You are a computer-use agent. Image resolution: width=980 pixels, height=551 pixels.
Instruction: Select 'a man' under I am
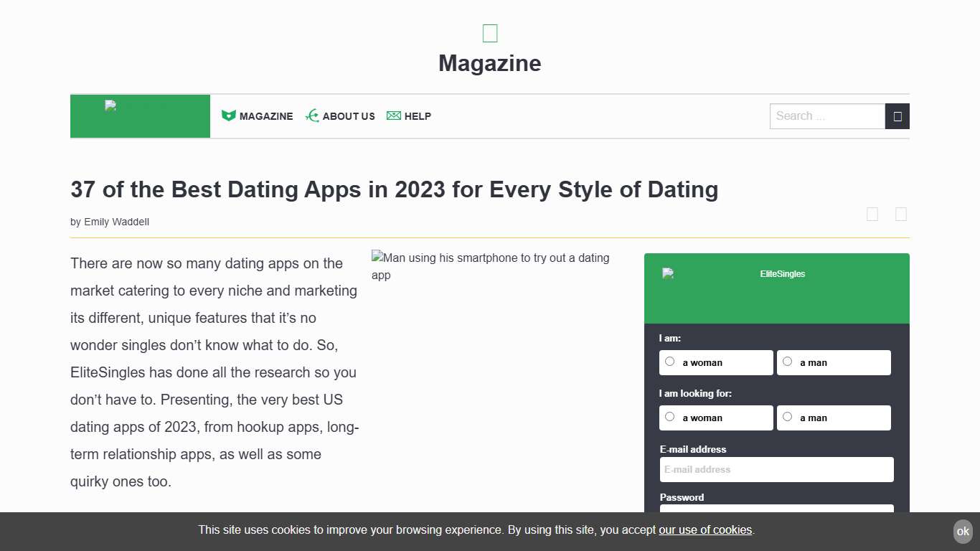pyautogui.click(x=787, y=361)
